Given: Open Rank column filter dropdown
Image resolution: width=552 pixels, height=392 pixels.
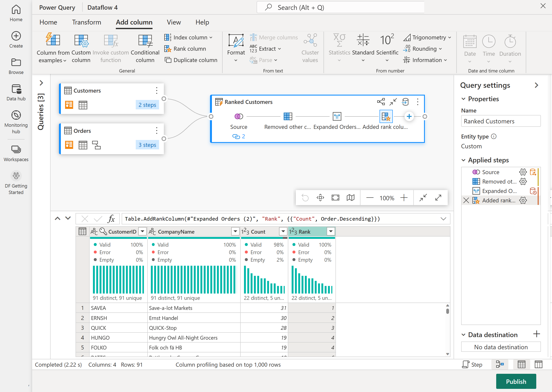Looking at the screenshot, I should [331, 232].
